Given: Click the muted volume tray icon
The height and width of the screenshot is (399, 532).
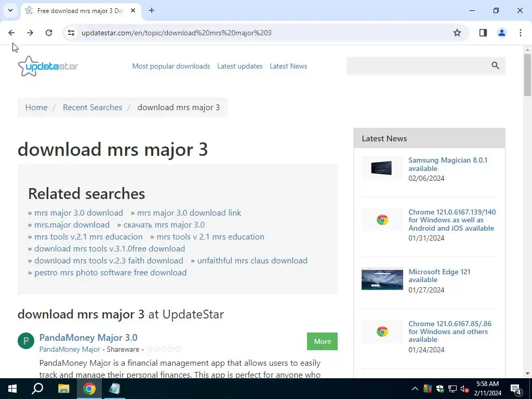Looking at the screenshot, I should tap(465, 389).
